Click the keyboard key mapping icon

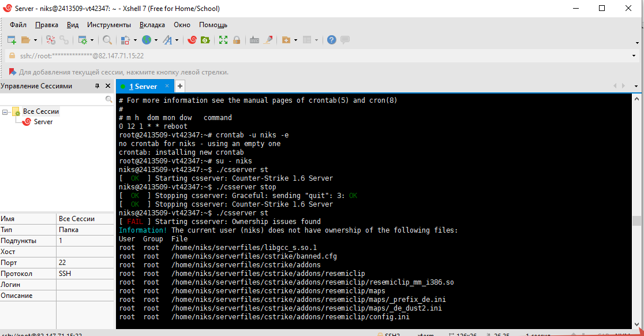coord(254,40)
